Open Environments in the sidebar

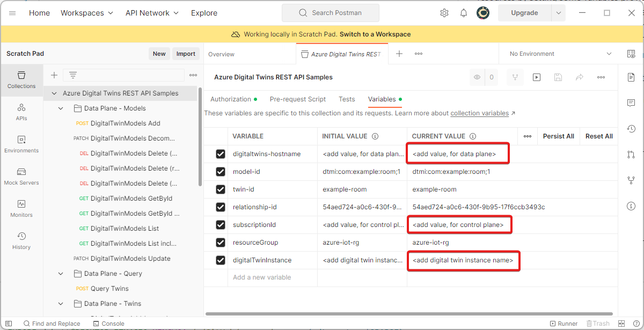(x=21, y=144)
